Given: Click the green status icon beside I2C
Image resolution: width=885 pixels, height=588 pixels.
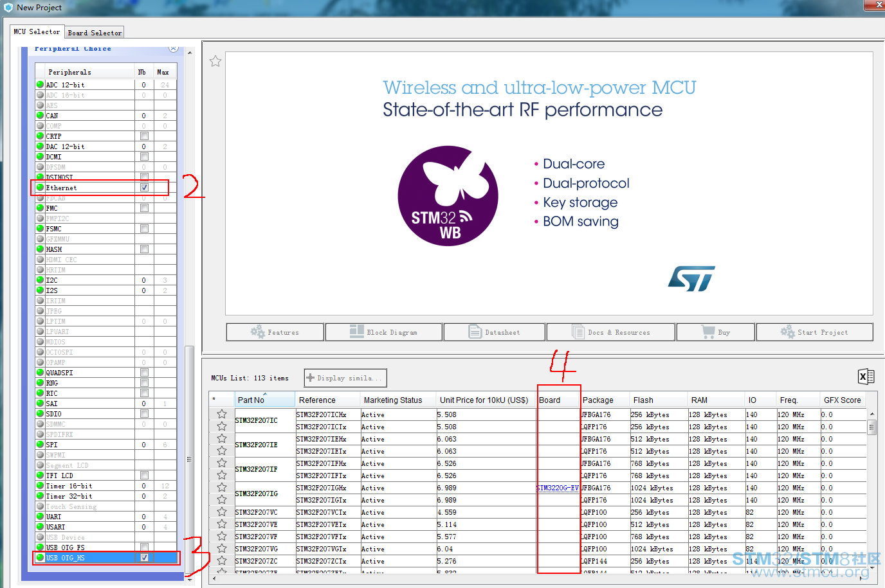Looking at the screenshot, I should pyautogui.click(x=40, y=280).
